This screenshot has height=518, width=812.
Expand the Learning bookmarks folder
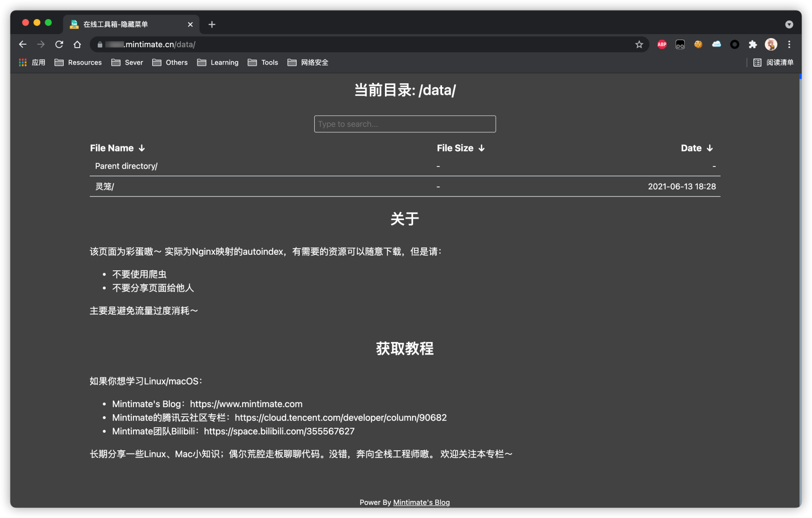coord(218,62)
